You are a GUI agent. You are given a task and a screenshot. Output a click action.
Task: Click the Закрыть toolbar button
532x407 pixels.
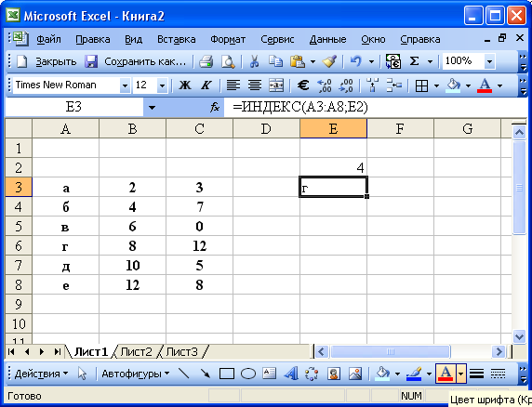(x=56, y=61)
